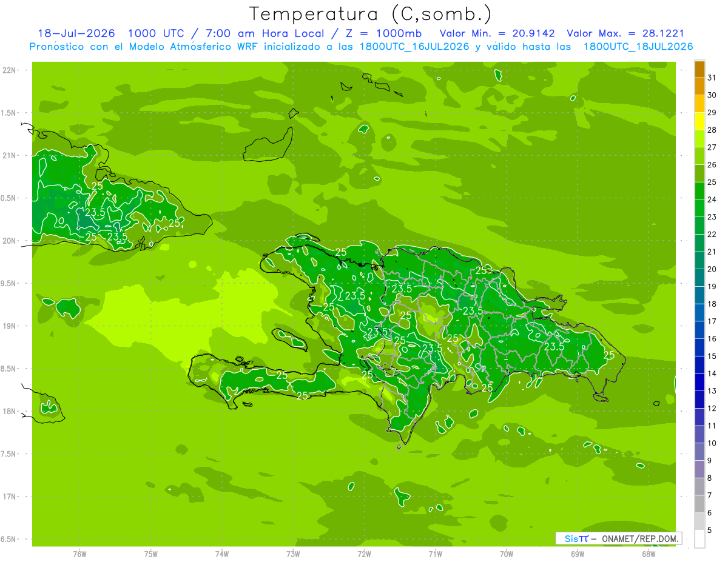Click the 'ONAMET/REP.DOM.' credit text
The image size is (728, 562).
(640, 538)
